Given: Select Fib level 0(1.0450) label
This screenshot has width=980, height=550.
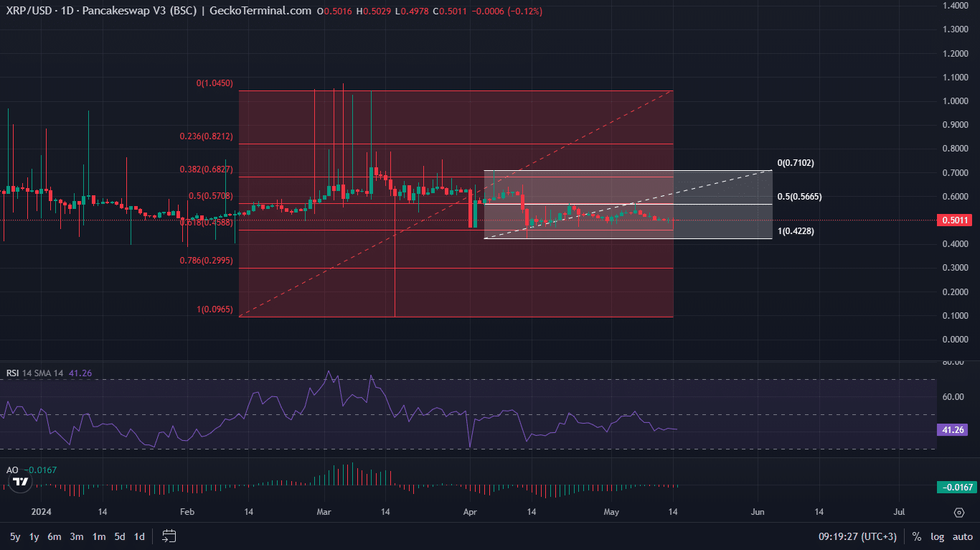Looking at the screenshot, I should coord(215,83).
